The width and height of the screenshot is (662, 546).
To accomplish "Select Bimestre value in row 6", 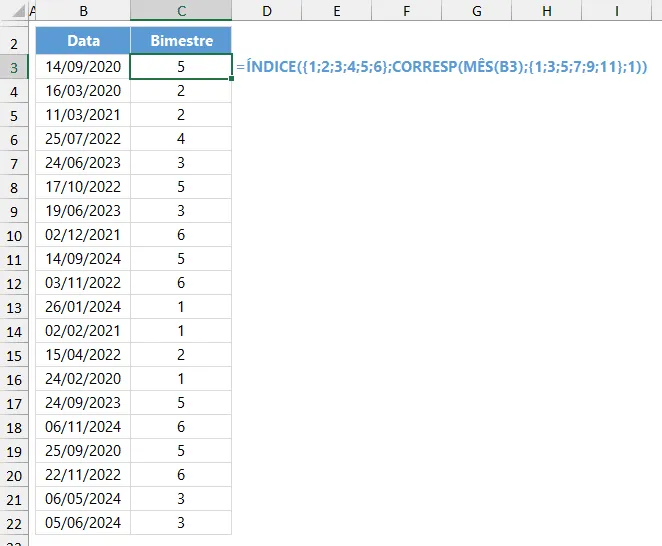I will (181, 139).
